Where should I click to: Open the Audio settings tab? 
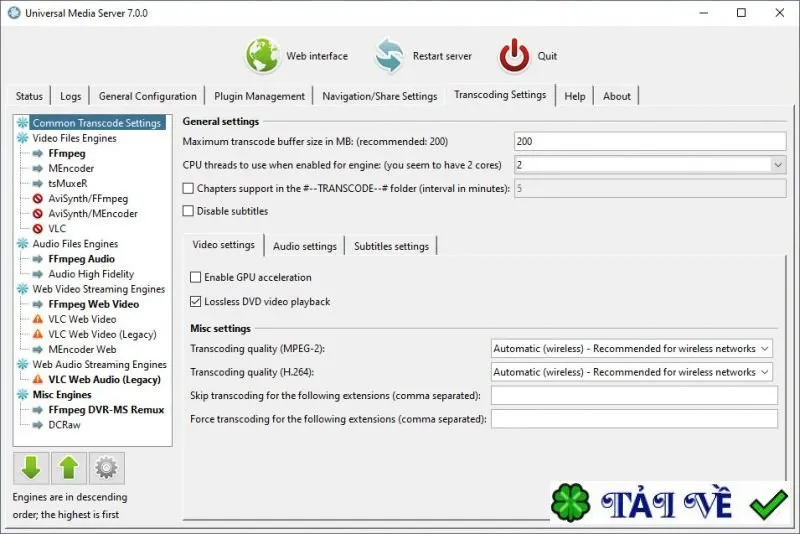click(x=305, y=246)
